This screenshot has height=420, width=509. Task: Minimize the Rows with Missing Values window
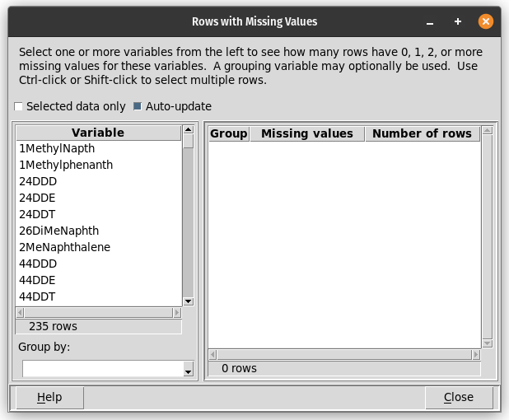pos(430,21)
